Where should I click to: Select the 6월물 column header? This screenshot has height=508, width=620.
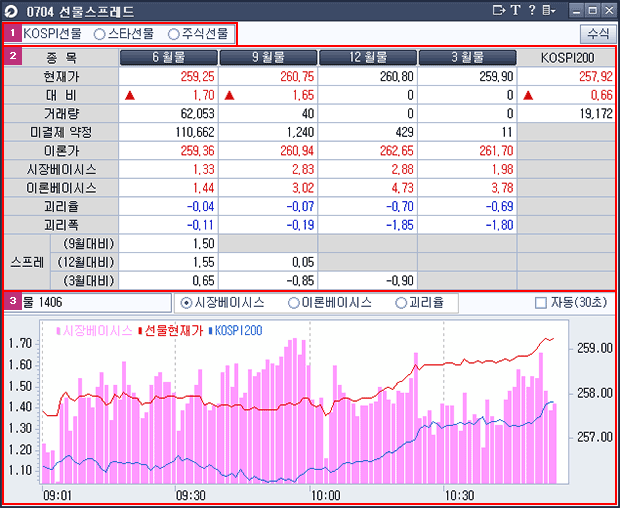pos(168,57)
